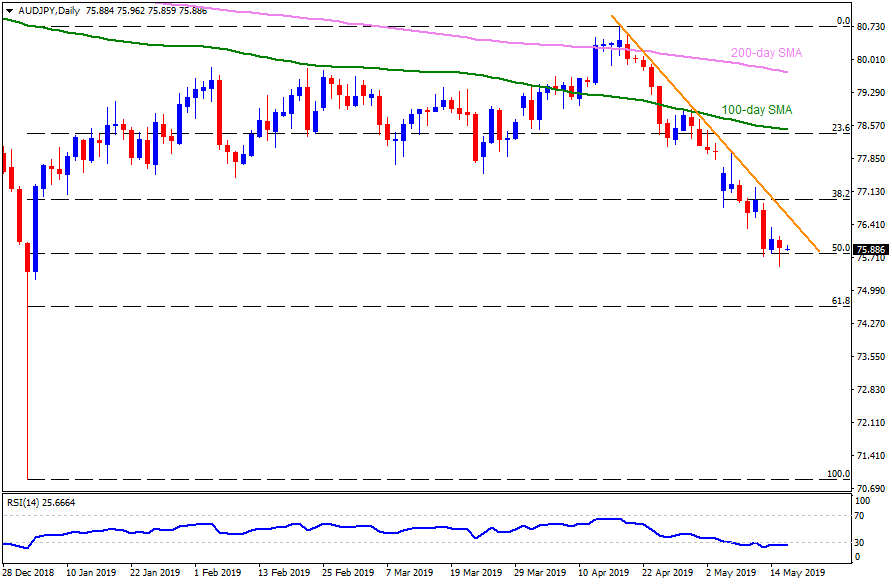Select the 0.0 Fibonacci level label
The image size is (892, 584).
(x=842, y=21)
